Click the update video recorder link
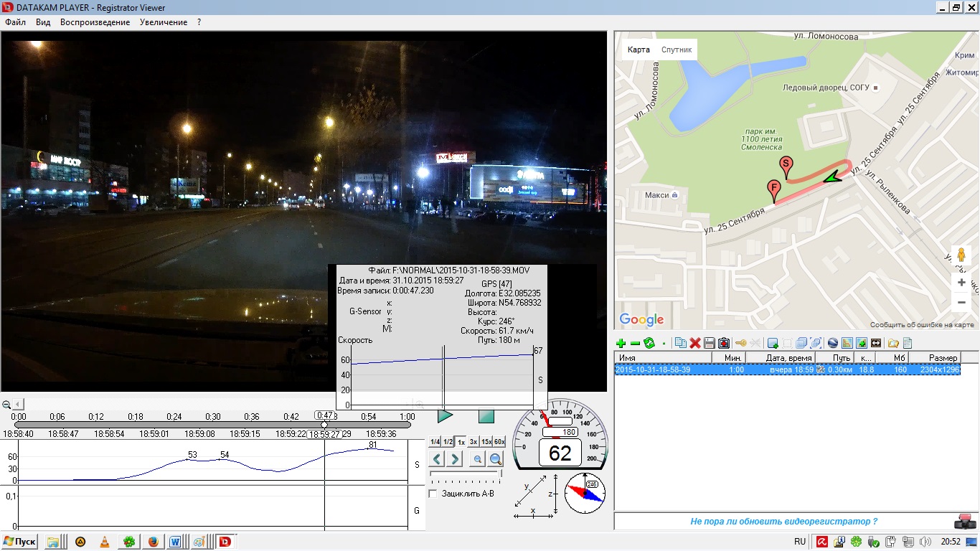The width and height of the screenshot is (980, 551). pos(783,522)
